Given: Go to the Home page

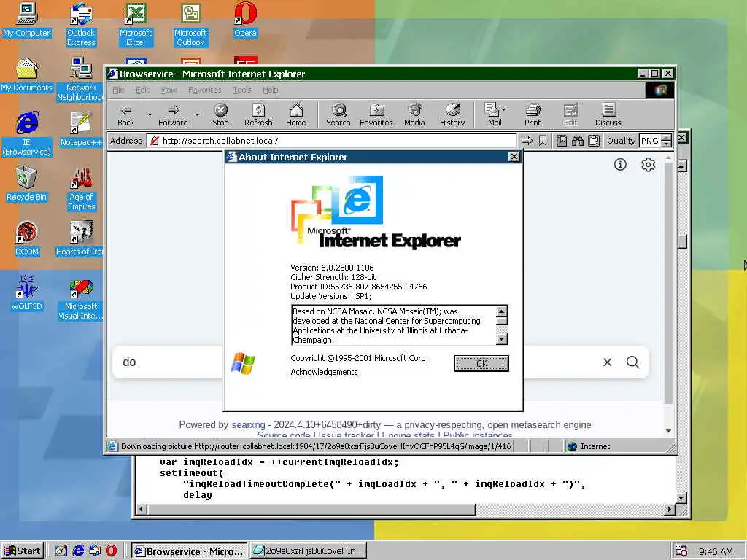Looking at the screenshot, I should pos(296,115).
